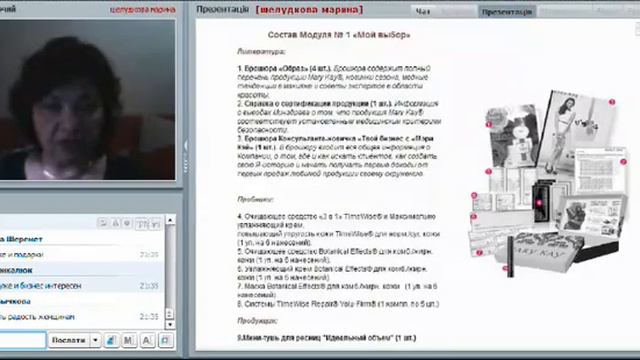Open the font A icon in chat bar
Screen dimensions: 640x360
[x=147, y=340]
